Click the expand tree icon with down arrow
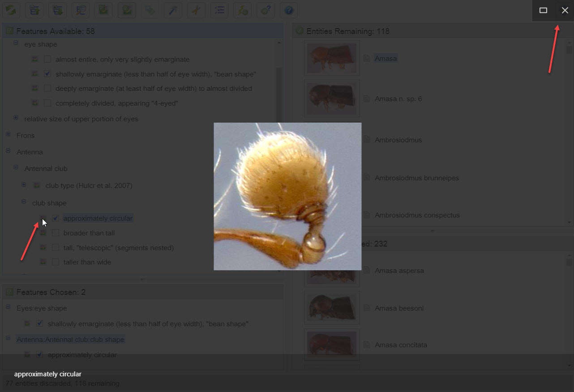Screen dimensions: 574x392 58,10
